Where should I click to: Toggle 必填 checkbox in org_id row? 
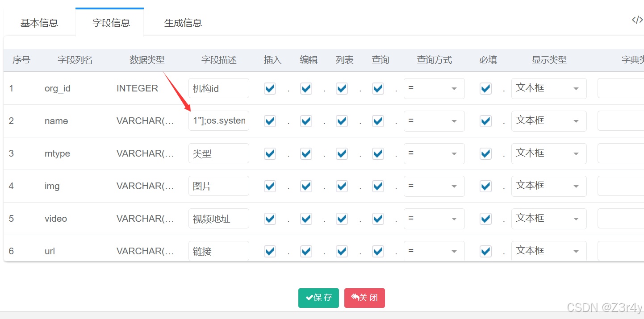click(485, 88)
